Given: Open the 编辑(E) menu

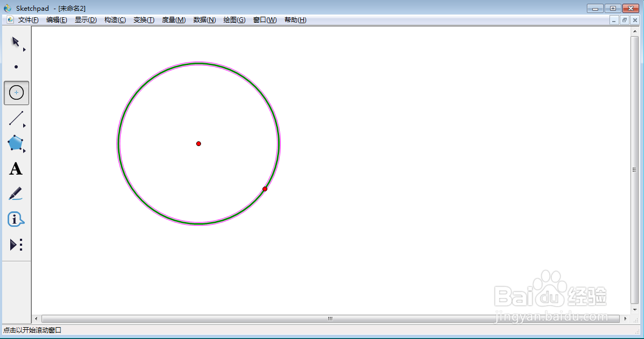Looking at the screenshot, I should click(x=57, y=20).
